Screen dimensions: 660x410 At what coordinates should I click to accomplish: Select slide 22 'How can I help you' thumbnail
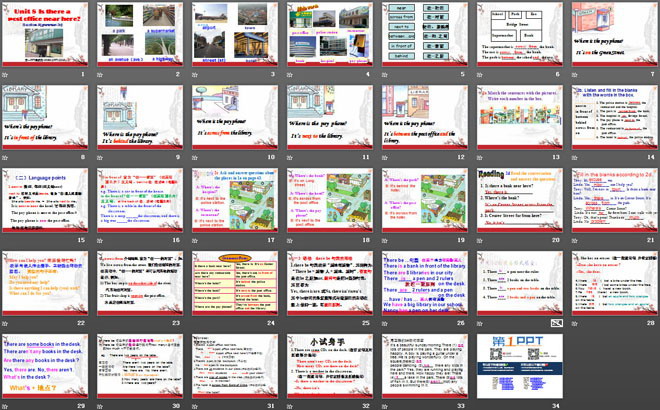(x=45, y=283)
